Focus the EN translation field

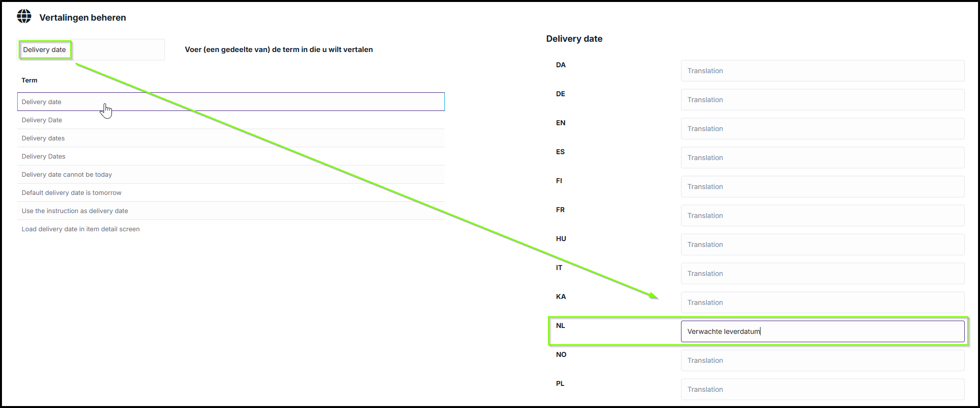tap(822, 129)
